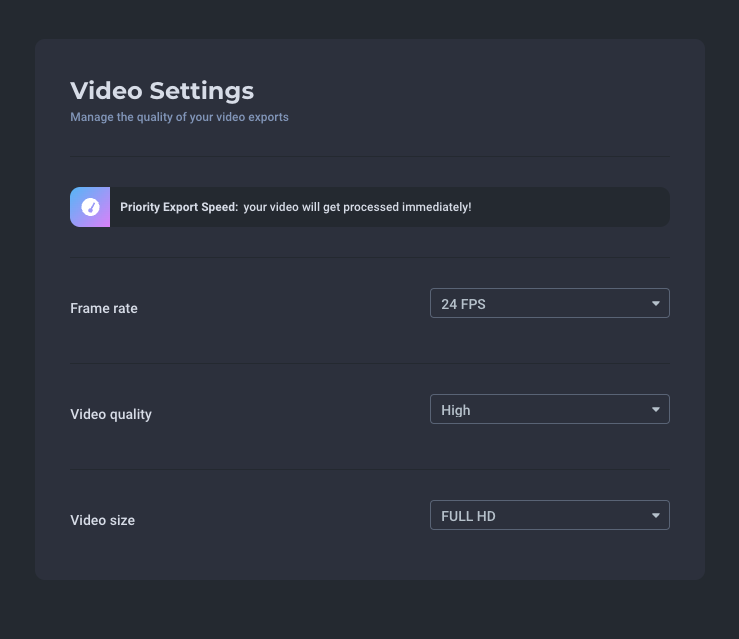Click the arrow beside High quality
The height and width of the screenshot is (639, 739).
pyautogui.click(x=656, y=410)
